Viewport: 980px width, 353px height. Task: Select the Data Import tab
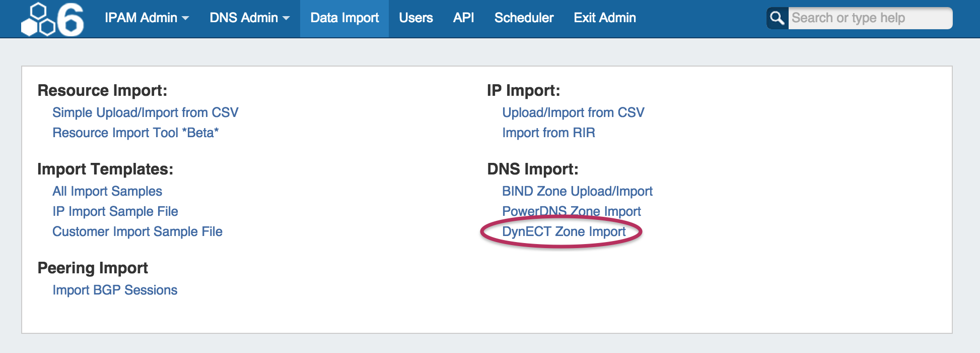(344, 18)
